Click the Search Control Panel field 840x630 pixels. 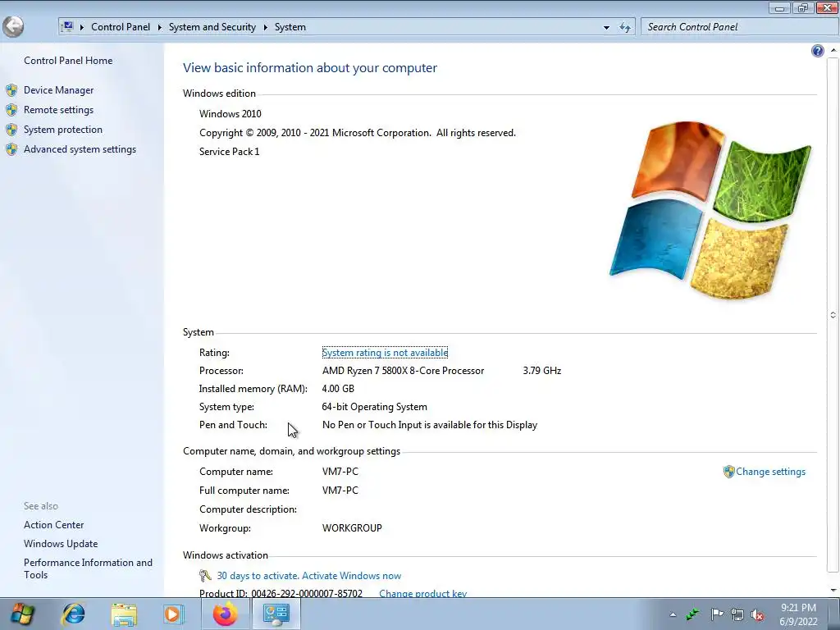(739, 27)
